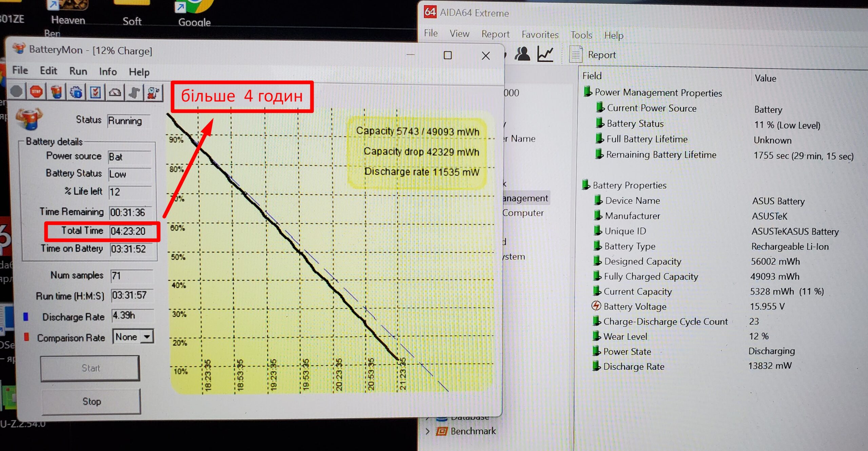868x451 pixels.
Task: Open the Comparison Rate dropdown
Action: click(146, 337)
